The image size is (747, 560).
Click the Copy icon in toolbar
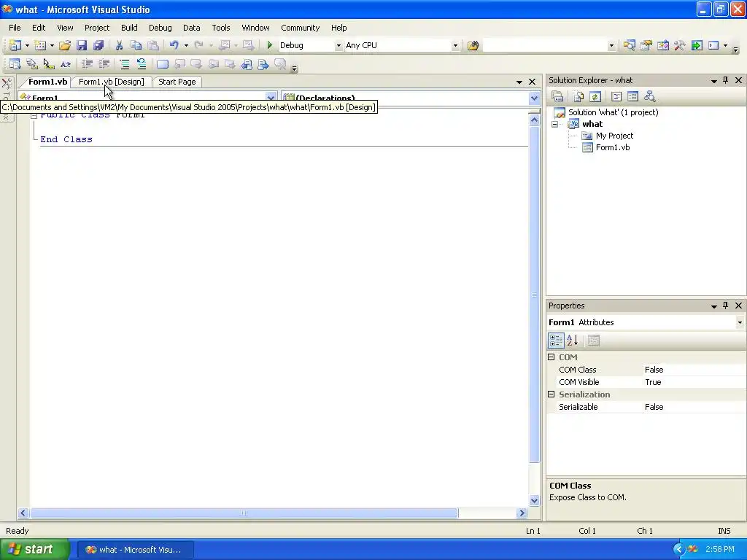[x=136, y=45]
